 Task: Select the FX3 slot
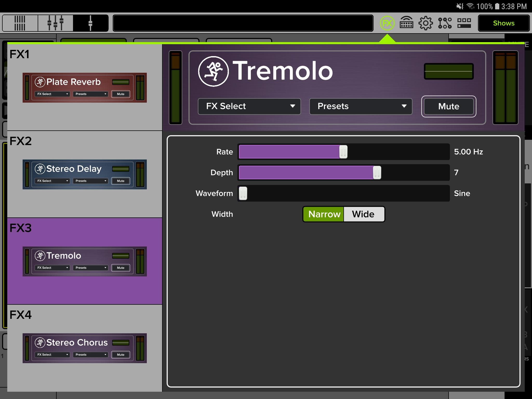point(85,261)
